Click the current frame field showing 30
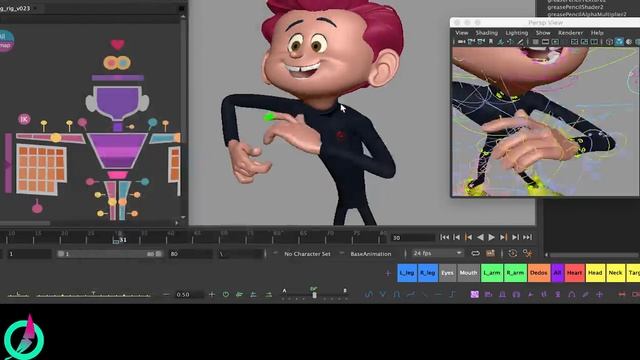The height and width of the screenshot is (360, 640). (413, 238)
